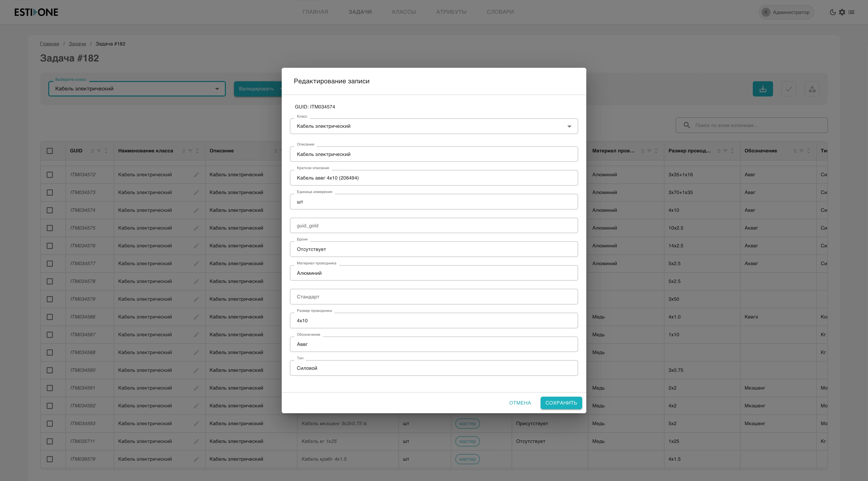Toggle dark mode moon icon
The image size is (868, 481).
[x=833, y=12]
